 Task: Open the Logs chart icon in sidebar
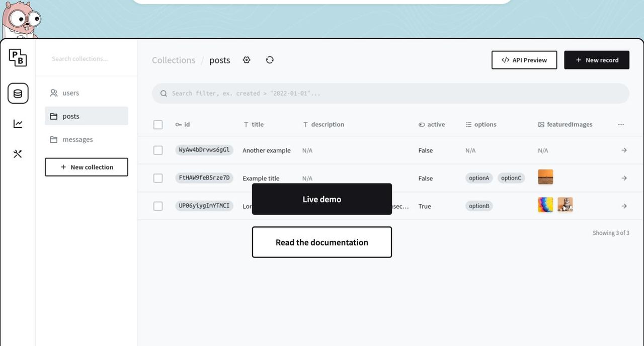[x=18, y=123]
